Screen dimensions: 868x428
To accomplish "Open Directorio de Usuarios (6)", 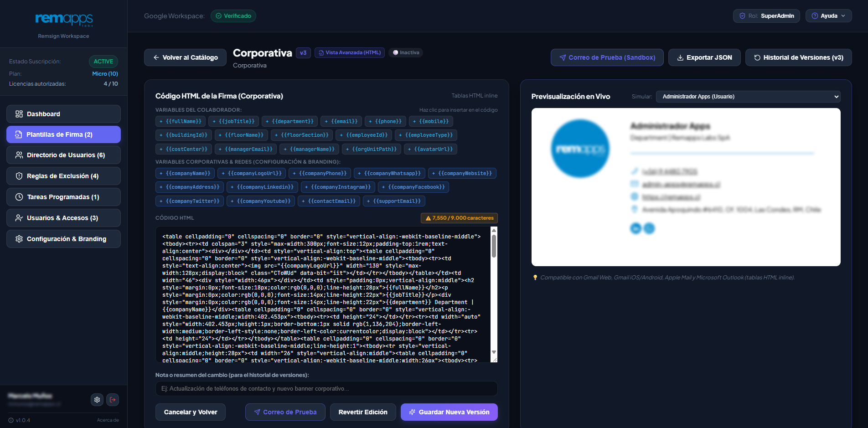I will 63,155.
